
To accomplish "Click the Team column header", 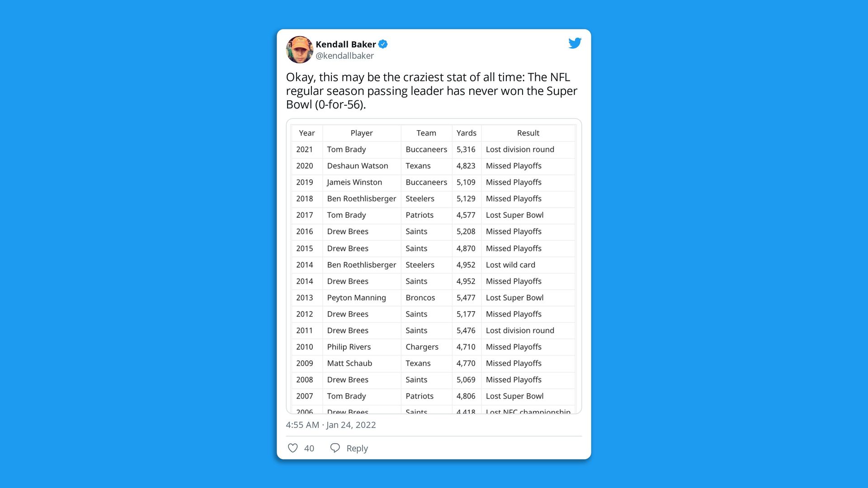I will pos(426,133).
